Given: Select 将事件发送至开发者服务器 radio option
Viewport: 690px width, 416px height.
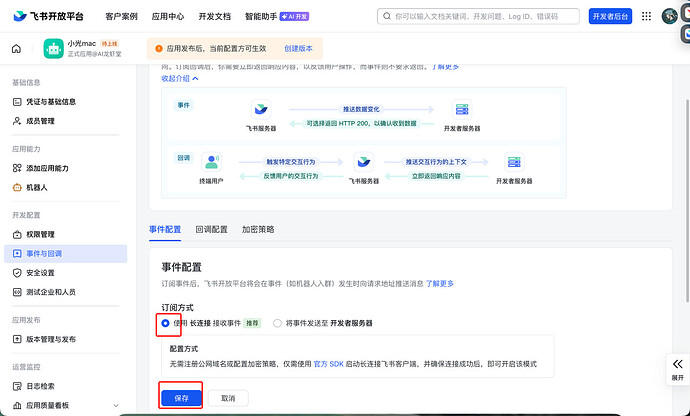Looking at the screenshot, I should pos(278,323).
